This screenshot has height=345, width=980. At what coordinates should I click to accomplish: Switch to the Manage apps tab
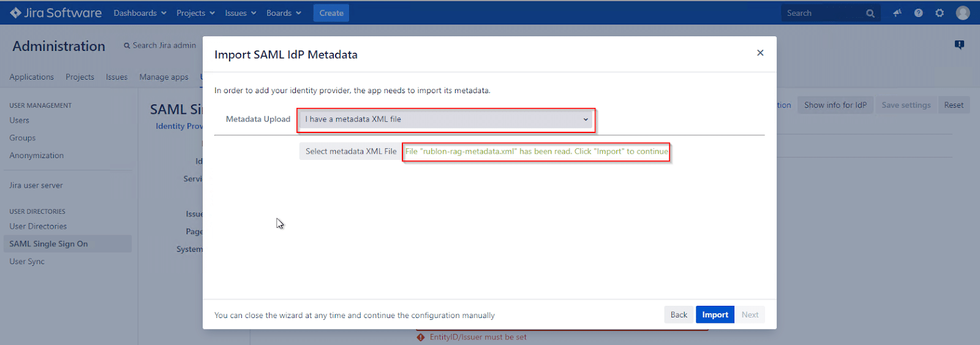(164, 77)
